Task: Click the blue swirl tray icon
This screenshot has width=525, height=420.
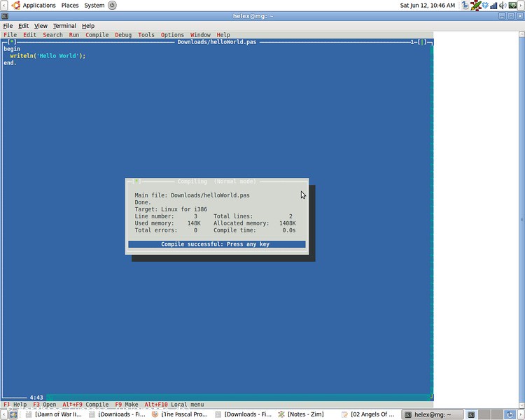Action: coord(465,6)
